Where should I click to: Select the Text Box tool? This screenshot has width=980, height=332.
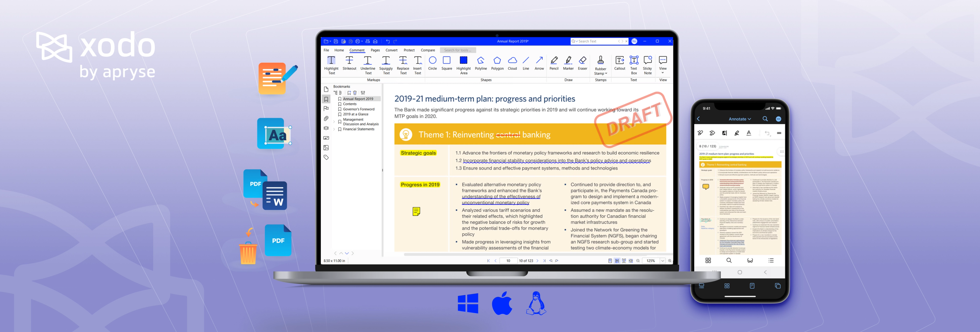(x=634, y=65)
